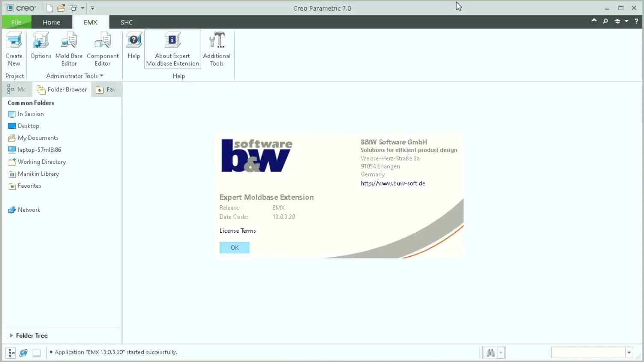Open EMX Options
This screenshot has height=362, width=644.
click(x=41, y=46)
